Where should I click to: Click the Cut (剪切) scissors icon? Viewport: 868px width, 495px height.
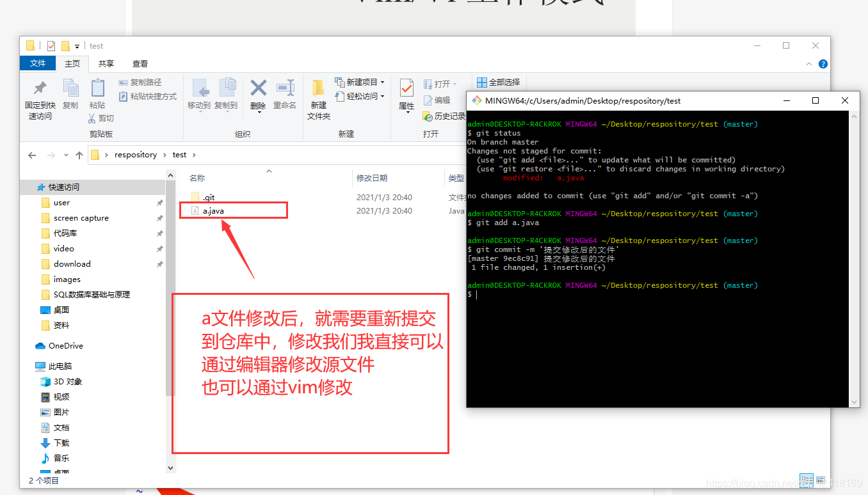(92, 118)
